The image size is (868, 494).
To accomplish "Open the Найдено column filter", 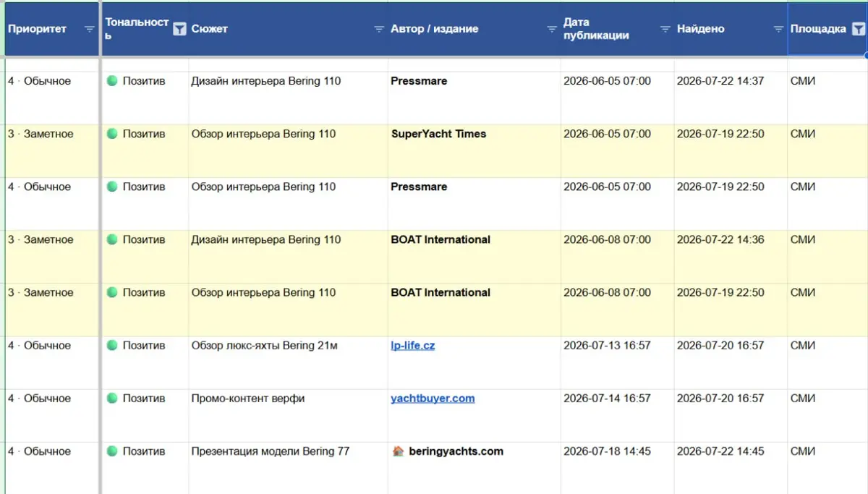I will point(778,29).
